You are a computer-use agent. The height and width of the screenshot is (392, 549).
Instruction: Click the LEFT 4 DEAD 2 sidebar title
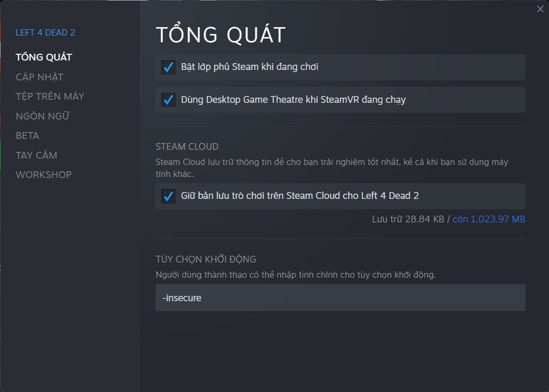[45, 32]
